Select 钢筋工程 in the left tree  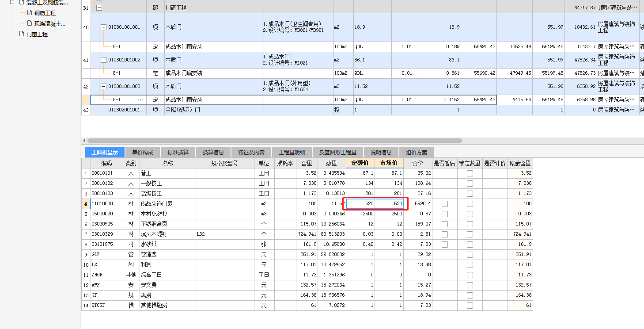tap(45, 13)
